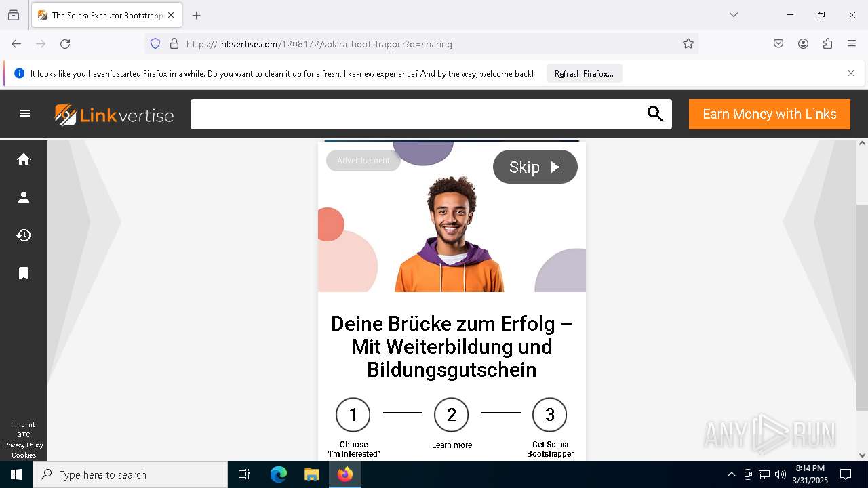Open a new tab
The height and width of the screenshot is (488, 868).
196,15
